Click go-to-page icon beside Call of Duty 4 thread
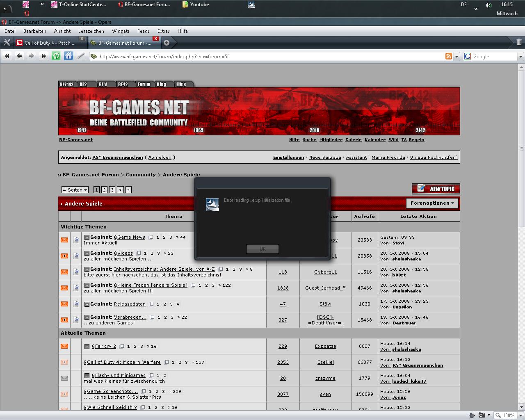Image resolution: width=525 pixels, height=420 pixels. [x=167, y=362]
